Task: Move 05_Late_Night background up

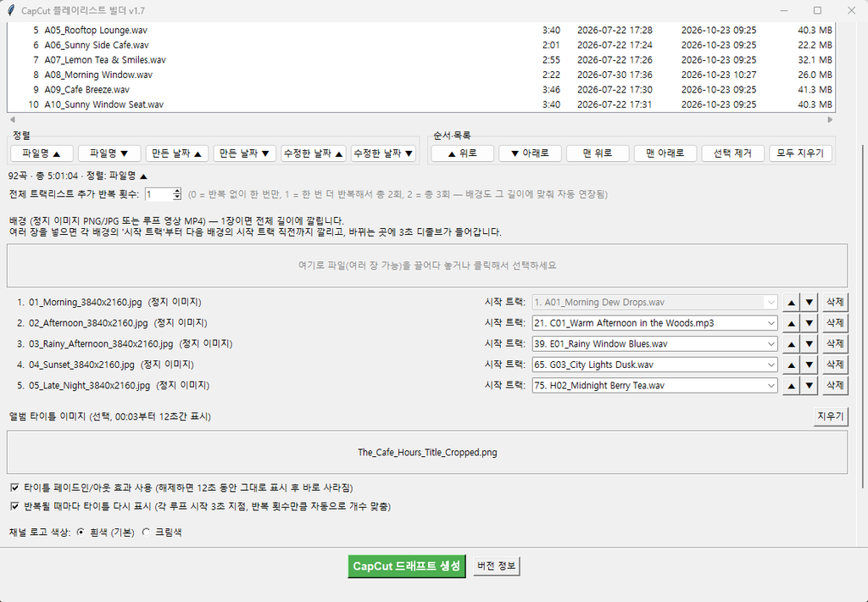Action: 791,386
